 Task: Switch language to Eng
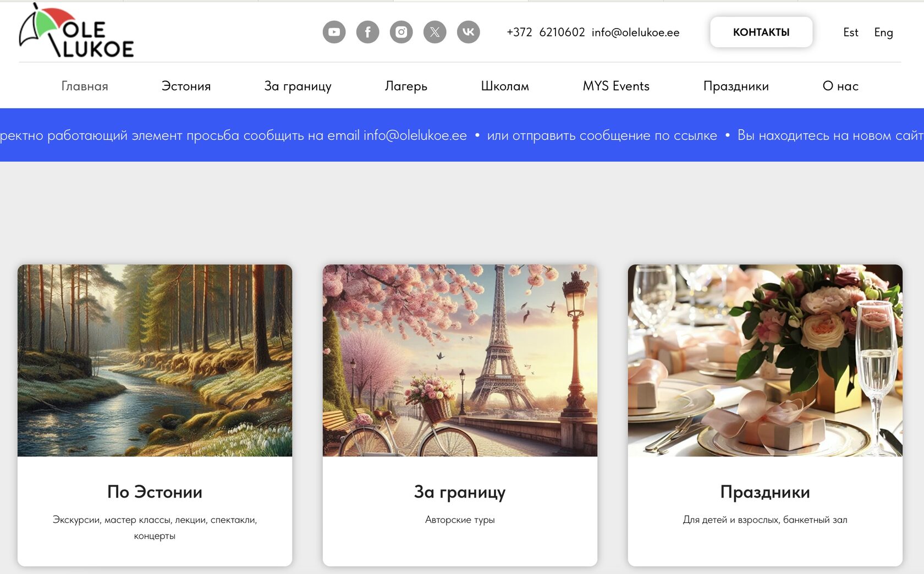pos(883,32)
